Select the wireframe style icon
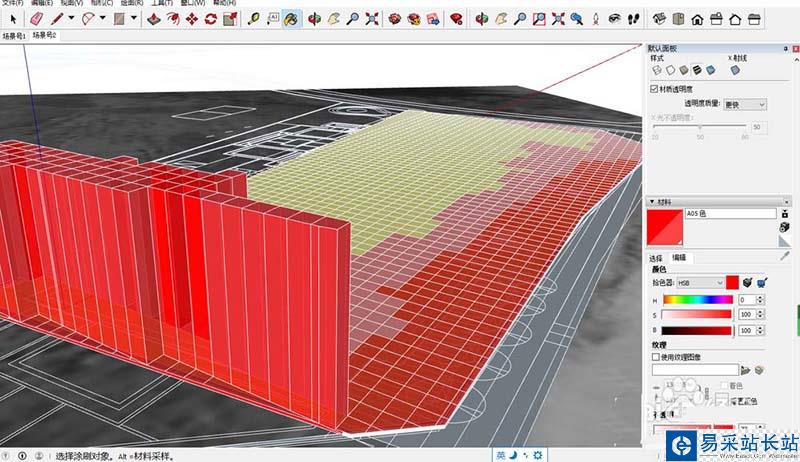Viewport: 800px width, 462px height. pyautogui.click(x=657, y=70)
